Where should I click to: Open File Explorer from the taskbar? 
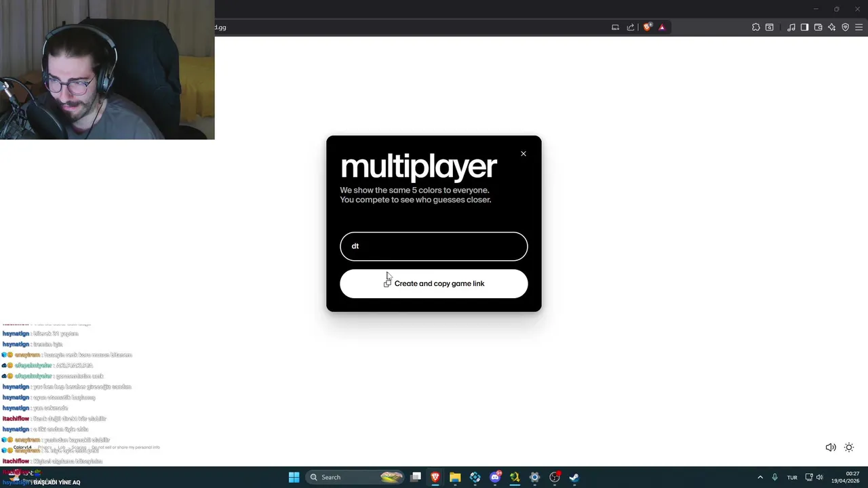(x=455, y=477)
